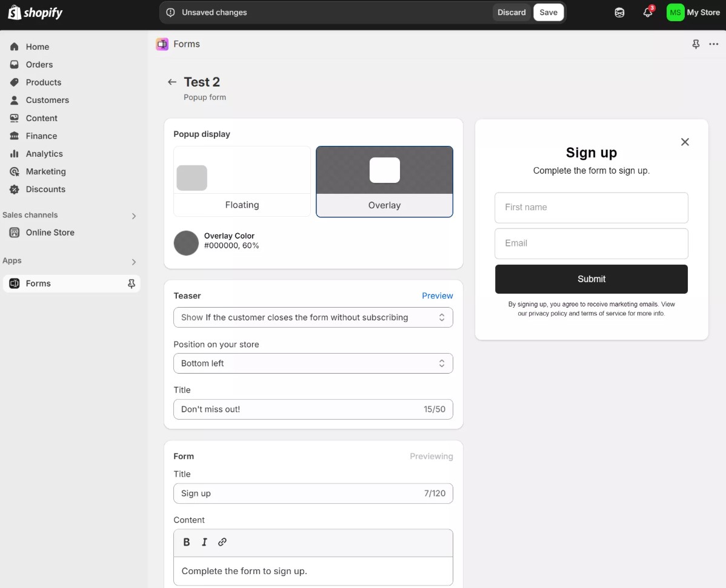The width and height of the screenshot is (726, 588).
Task: Preview the teaser popup
Action: pos(438,296)
